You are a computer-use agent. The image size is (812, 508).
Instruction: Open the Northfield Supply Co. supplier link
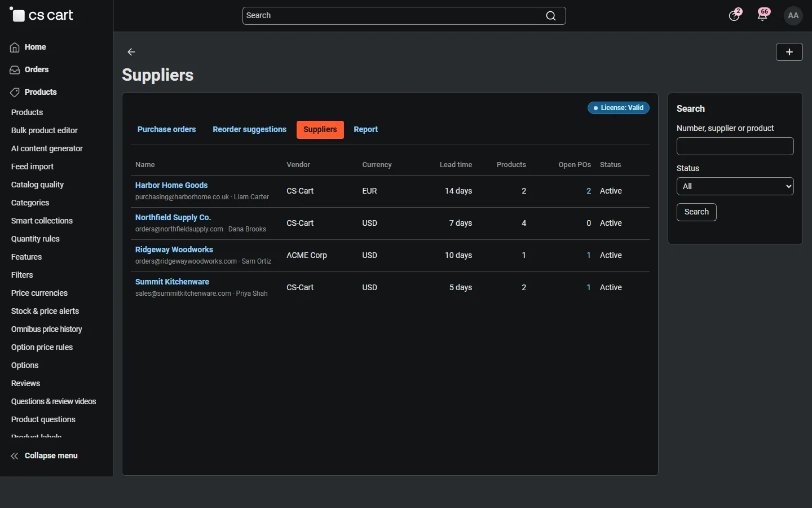tap(173, 217)
